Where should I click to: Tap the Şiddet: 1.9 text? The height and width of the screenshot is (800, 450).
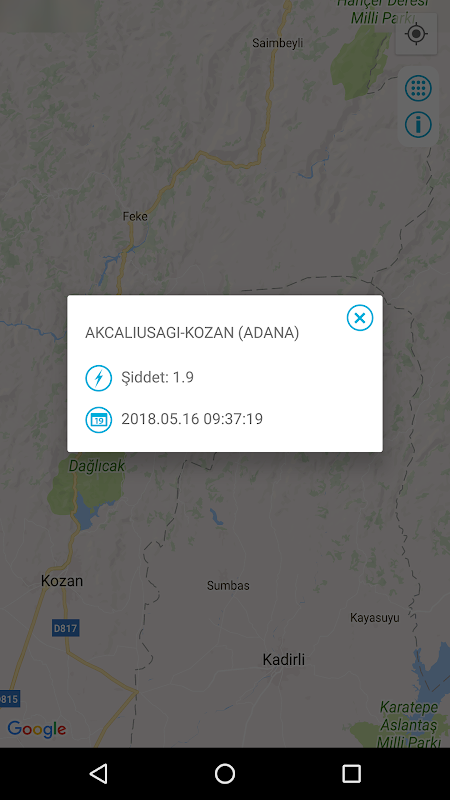[x=157, y=378]
